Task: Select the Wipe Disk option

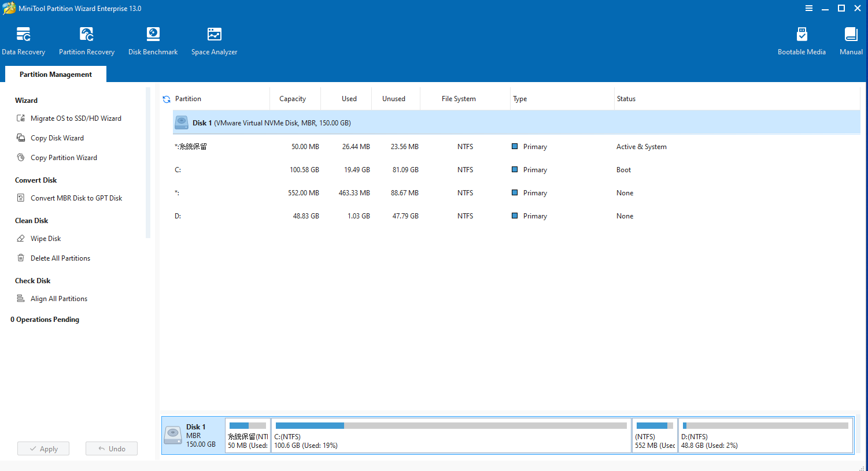Action: point(46,239)
